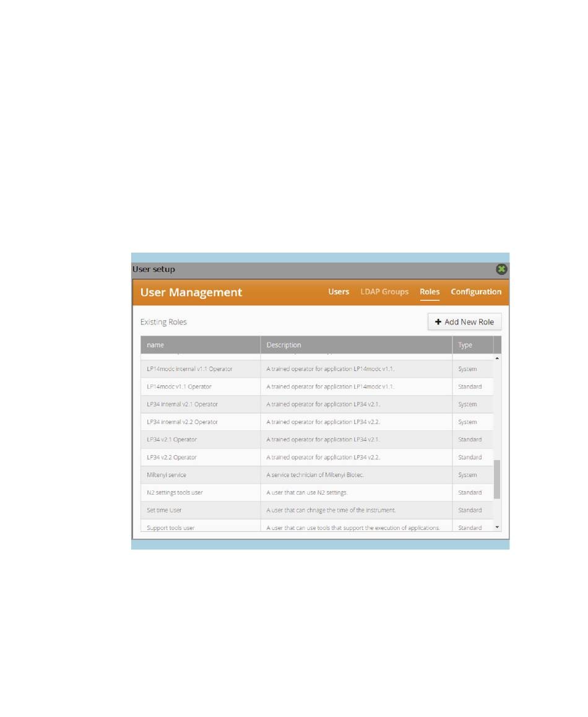Switch to the Users tab
Screen dimensions: 588x717
(x=339, y=291)
